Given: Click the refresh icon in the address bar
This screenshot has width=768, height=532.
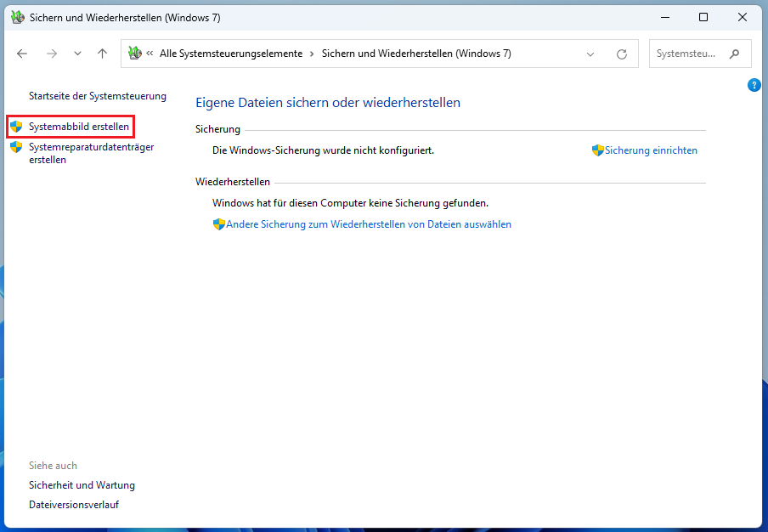Looking at the screenshot, I should [x=621, y=53].
